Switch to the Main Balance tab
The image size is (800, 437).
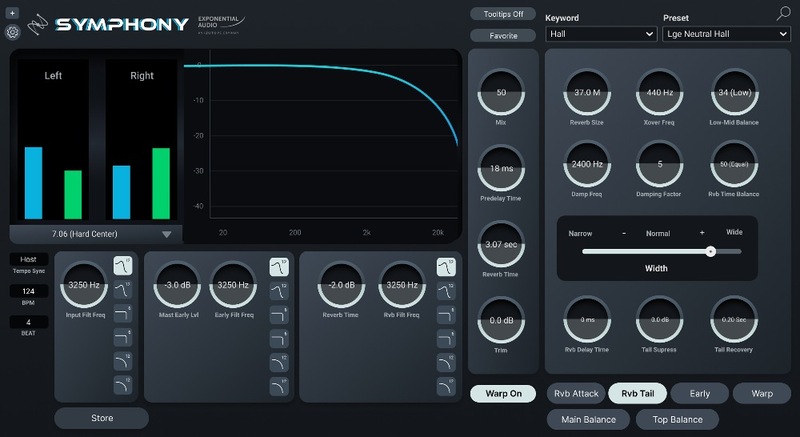(586, 419)
